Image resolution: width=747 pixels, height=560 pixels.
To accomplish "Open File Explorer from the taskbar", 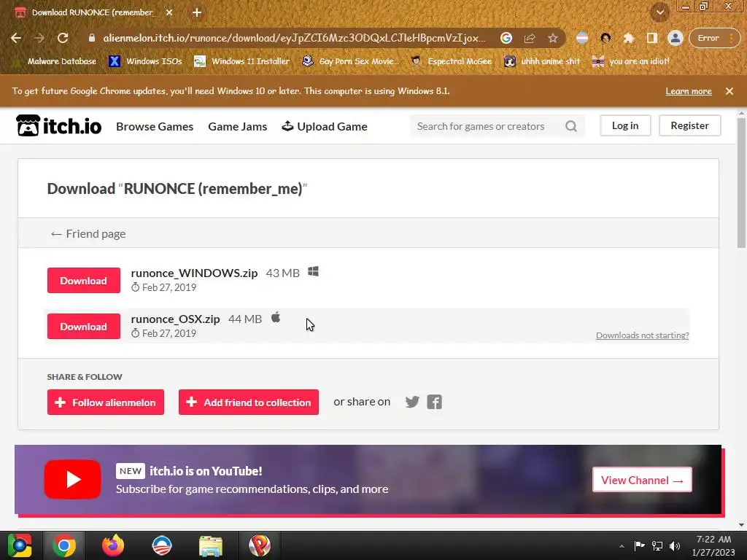I will [211, 545].
